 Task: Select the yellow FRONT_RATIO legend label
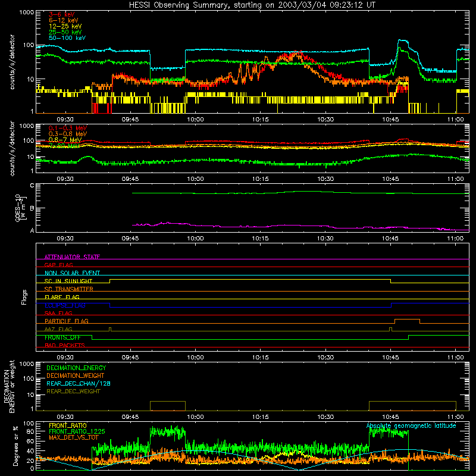tap(68, 425)
